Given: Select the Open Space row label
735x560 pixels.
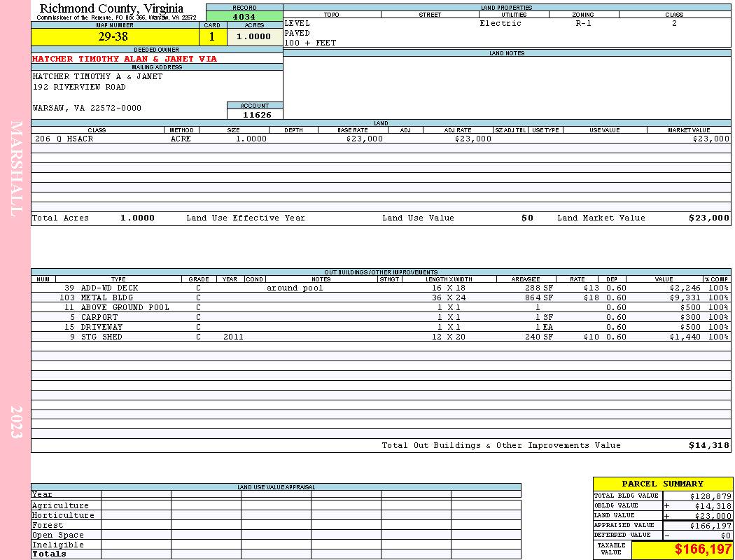Looking at the screenshot, I should click(57, 535).
